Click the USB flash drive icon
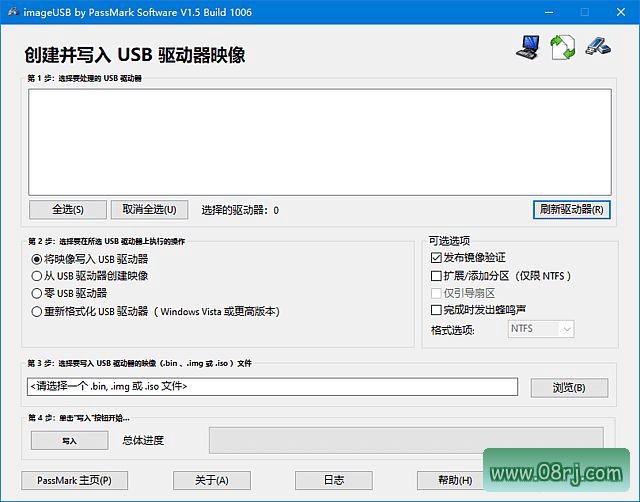640x502 pixels. click(x=598, y=46)
